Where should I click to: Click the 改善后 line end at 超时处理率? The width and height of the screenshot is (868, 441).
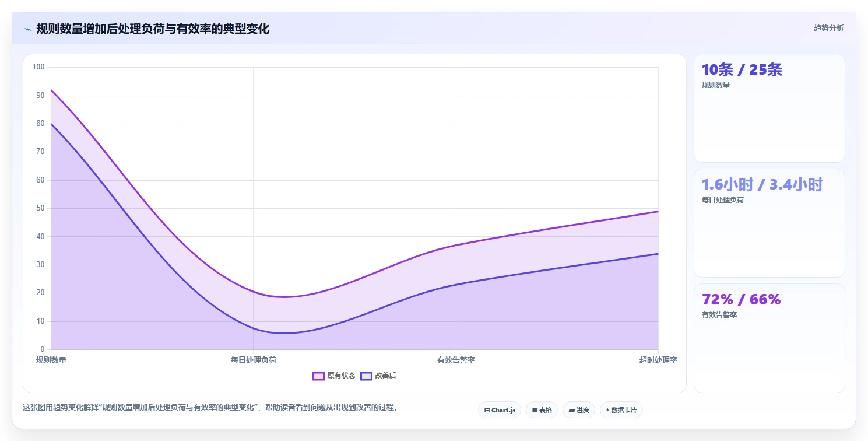tap(658, 254)
